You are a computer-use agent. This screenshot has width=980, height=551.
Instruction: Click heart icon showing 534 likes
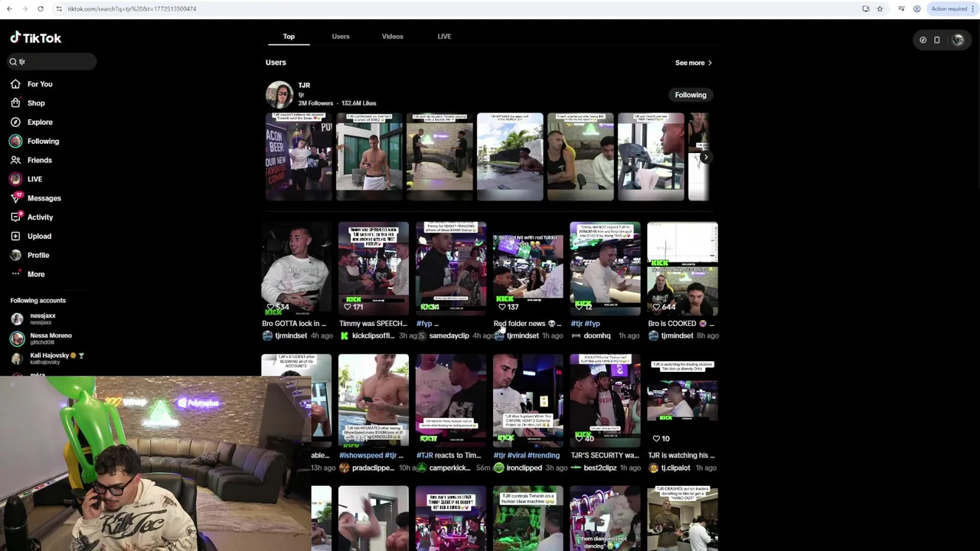pos(270,307)
